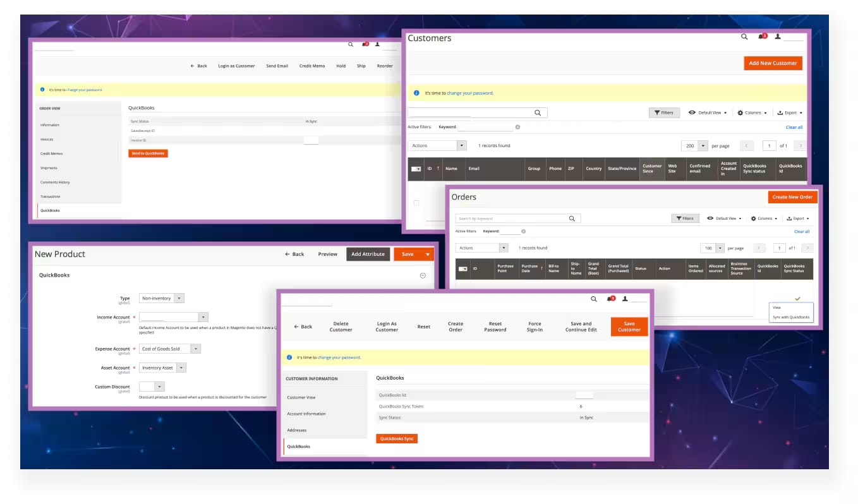The height and width of the screenshot is (504, 858).
Task: Open Expense Account Cost of Goods Sold dropdown
Action: [170, 349]
